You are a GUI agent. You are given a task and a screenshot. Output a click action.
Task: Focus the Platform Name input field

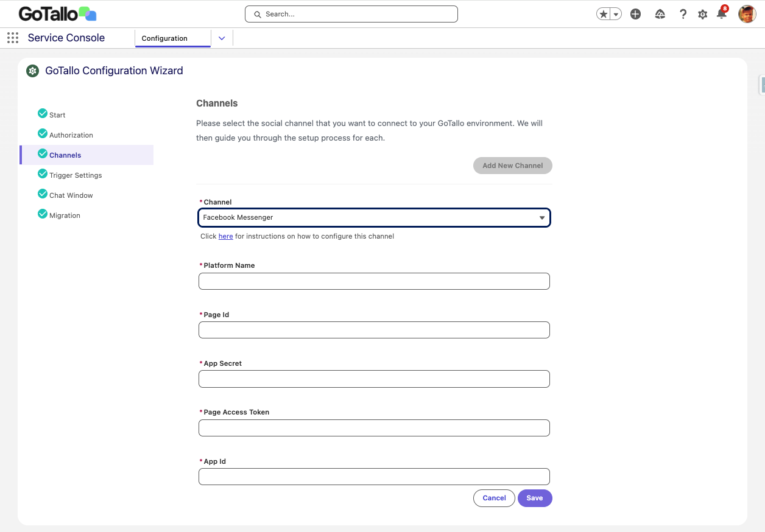pyautogui.click(x=374, y=281)
